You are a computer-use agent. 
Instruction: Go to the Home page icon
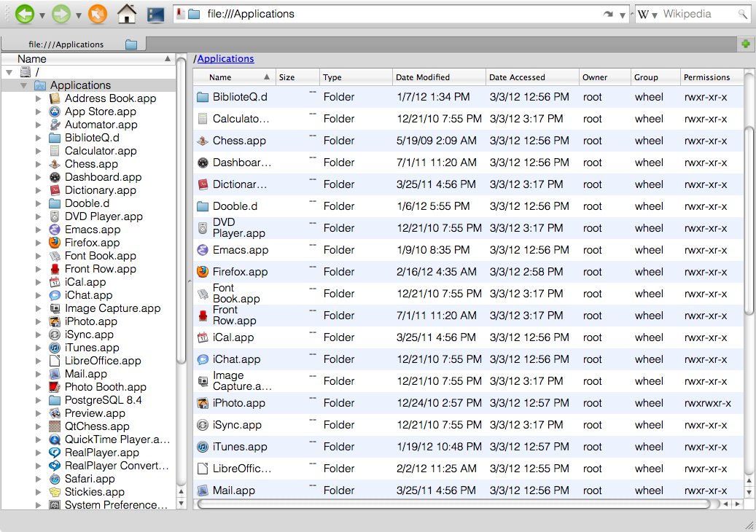127,14
